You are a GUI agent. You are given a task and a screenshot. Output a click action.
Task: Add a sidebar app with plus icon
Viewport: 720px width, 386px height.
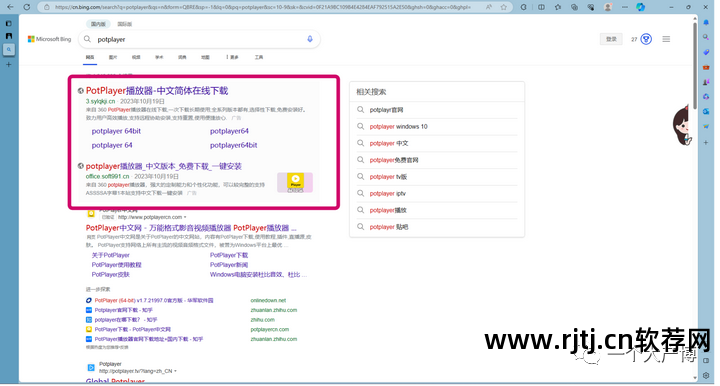pos(706,143)
